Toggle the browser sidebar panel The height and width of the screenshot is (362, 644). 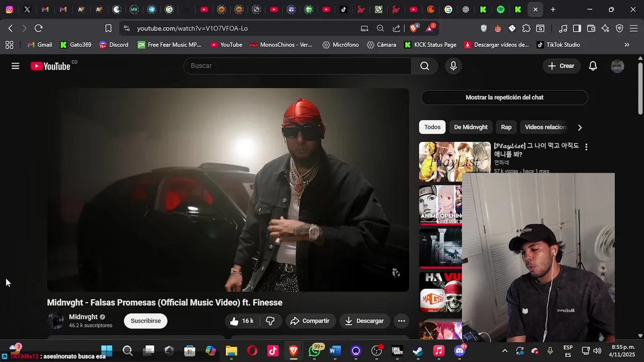(x=577, y=28)
